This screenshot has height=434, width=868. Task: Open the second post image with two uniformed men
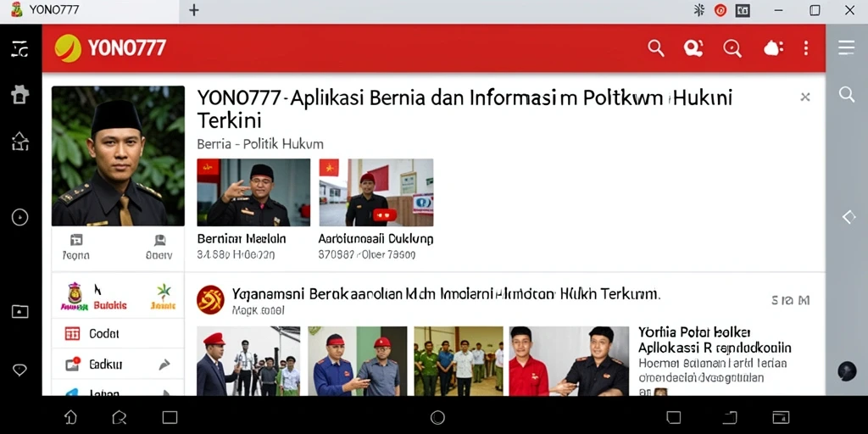(x=358, y=361)
